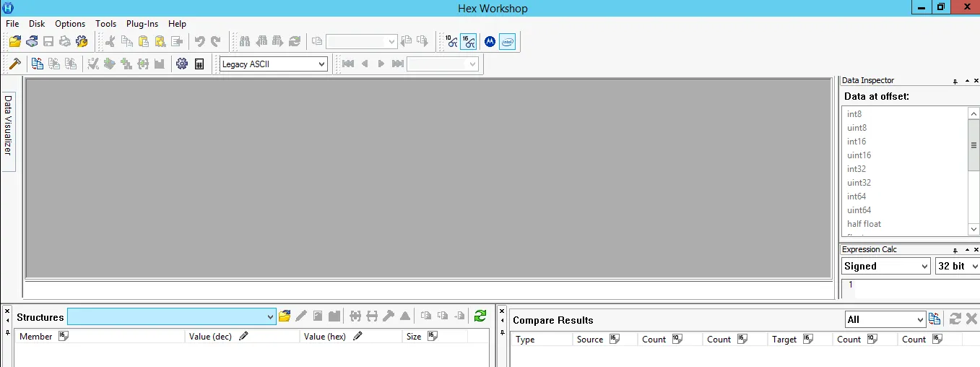Open the Help menu
Screen dimensions: 980x367
[177, 24]
